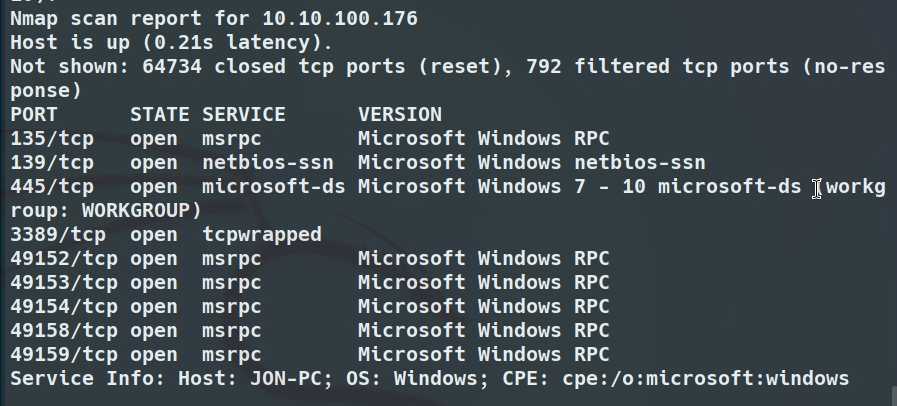
Task: Click the netbios-ssn service name
Action: [x=268, y=163]
